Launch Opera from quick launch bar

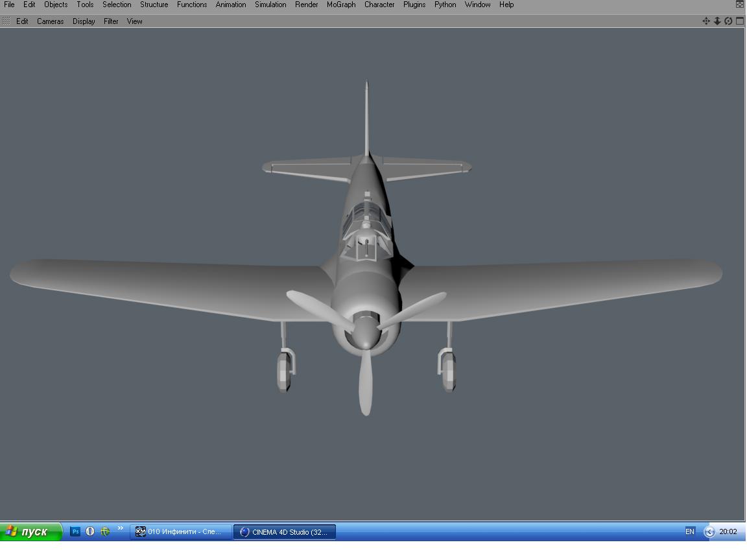[x=90, y=531]
